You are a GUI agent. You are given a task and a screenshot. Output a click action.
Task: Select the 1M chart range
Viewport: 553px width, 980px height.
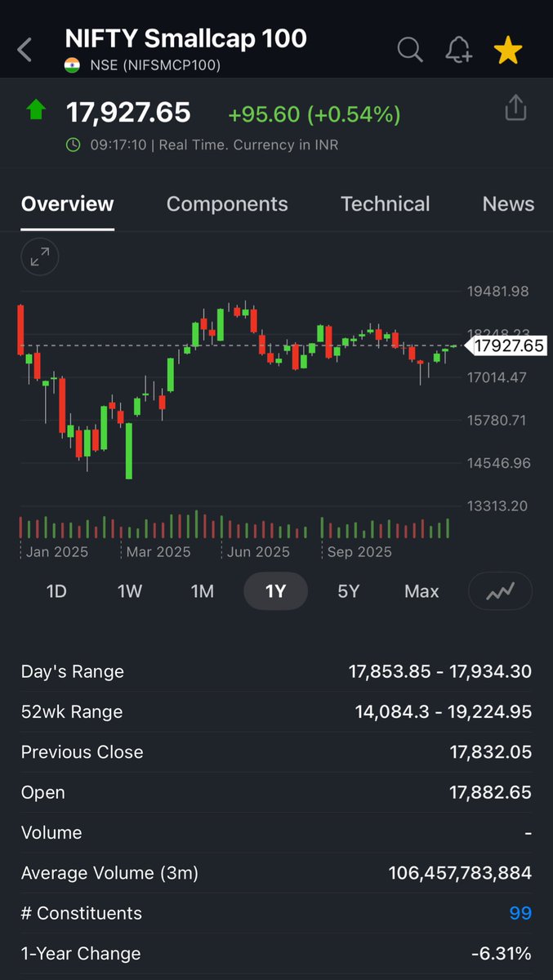[x=203, y=591]
